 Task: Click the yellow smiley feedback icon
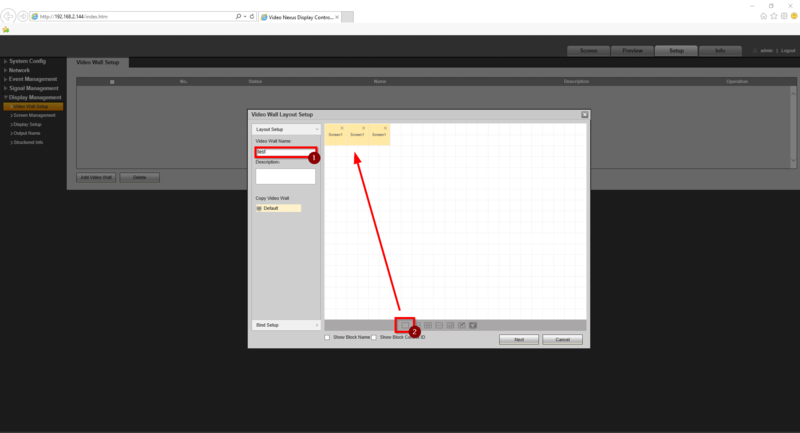click(x=794, y=16)
